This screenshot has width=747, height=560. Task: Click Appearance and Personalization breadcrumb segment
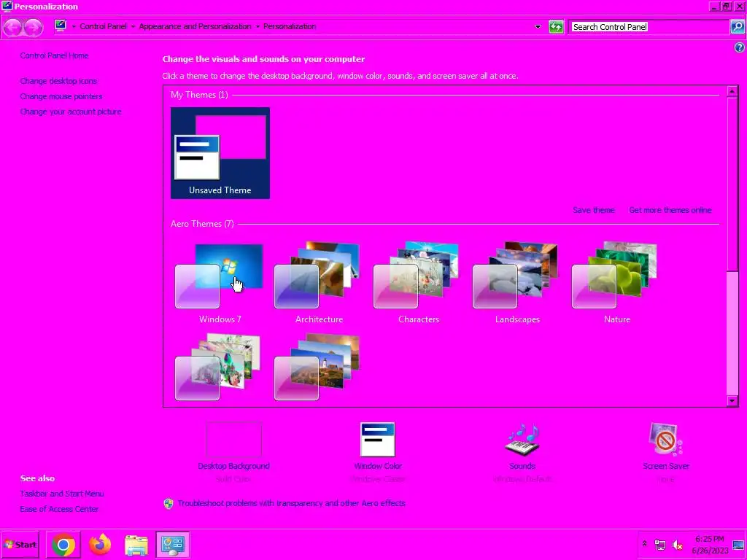(x=195, y=27)
